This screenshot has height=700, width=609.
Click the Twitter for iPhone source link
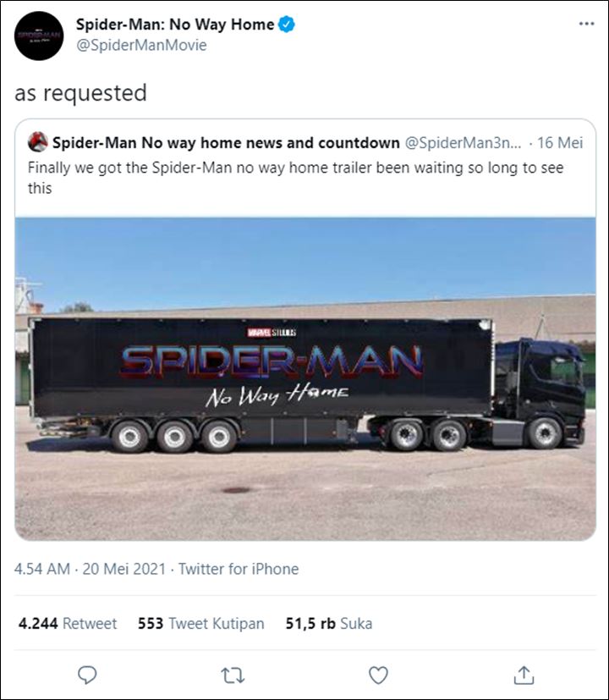(239, 569)
